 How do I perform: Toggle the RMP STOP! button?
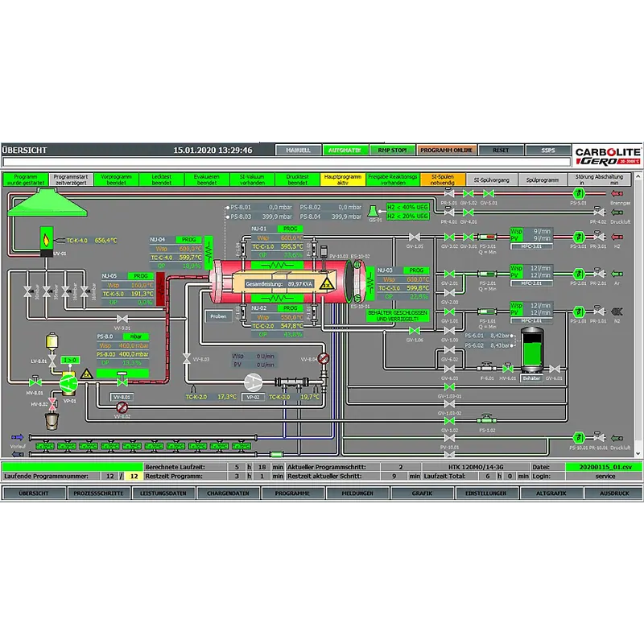[392, 150]
